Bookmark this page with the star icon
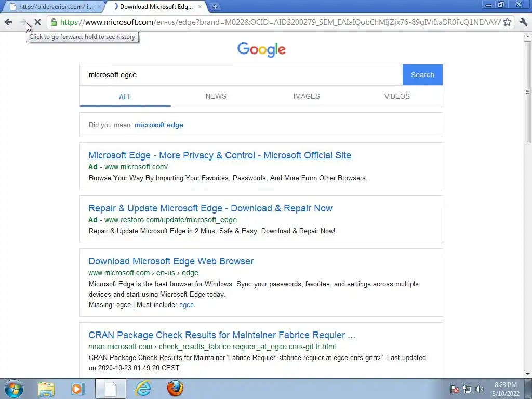Screen dimensions: 532x399 [x=507, y=22]
